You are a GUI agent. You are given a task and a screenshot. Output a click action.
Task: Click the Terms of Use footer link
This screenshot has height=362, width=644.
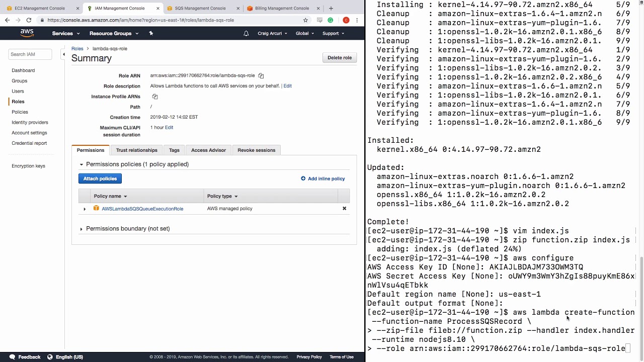click(342, 357)
